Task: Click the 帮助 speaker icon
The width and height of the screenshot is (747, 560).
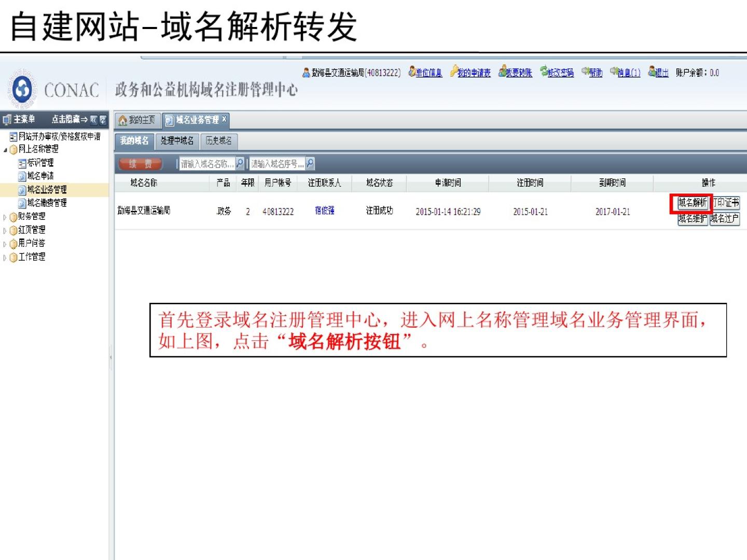Action: tap(585, 72)
